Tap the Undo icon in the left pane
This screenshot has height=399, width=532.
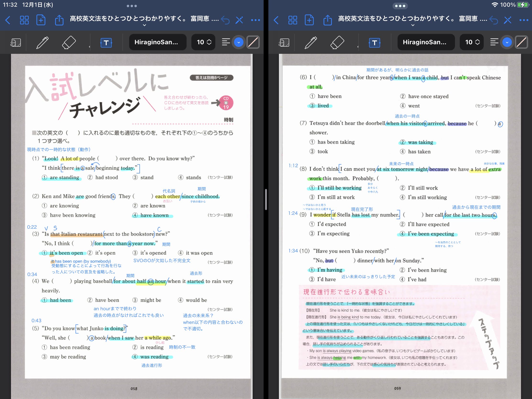pyautogui.click(x=225, y=20)
